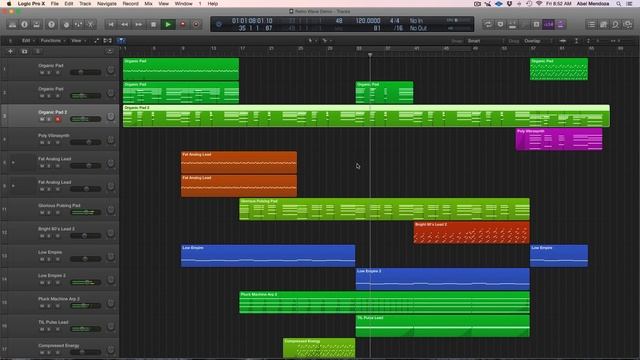Open the Toolbar customization button

click(37, 24)
